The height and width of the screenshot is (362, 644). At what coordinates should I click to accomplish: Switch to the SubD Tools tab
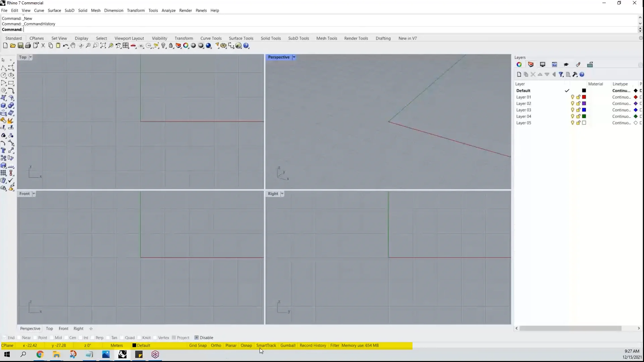299,38
